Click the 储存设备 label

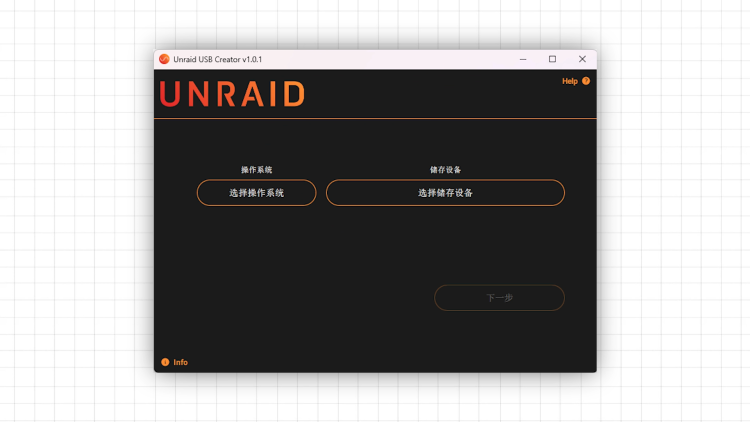click(445, 170)
